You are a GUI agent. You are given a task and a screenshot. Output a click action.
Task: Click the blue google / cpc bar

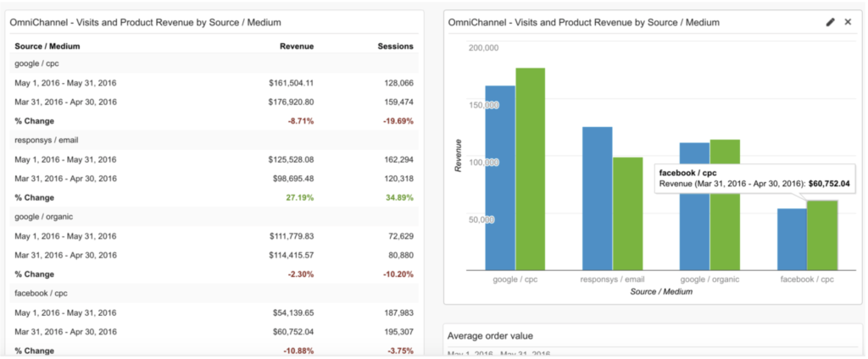[x=500, y=178]
